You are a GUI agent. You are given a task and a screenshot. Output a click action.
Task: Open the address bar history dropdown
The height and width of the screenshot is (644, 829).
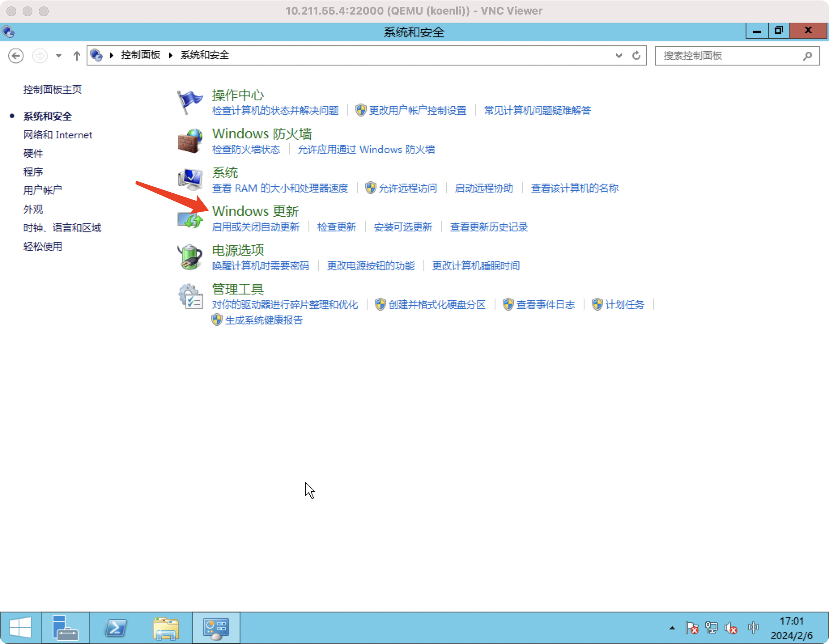pos(619,55)
